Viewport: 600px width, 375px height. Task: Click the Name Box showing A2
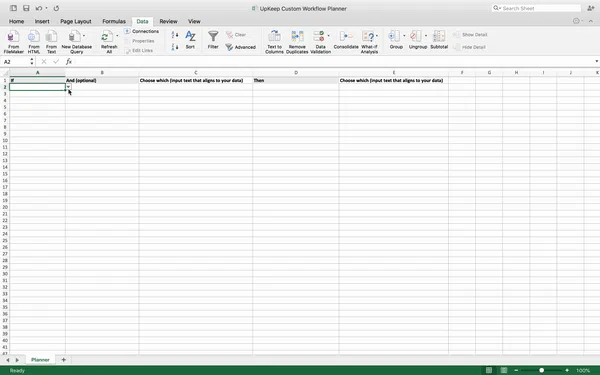16,62
